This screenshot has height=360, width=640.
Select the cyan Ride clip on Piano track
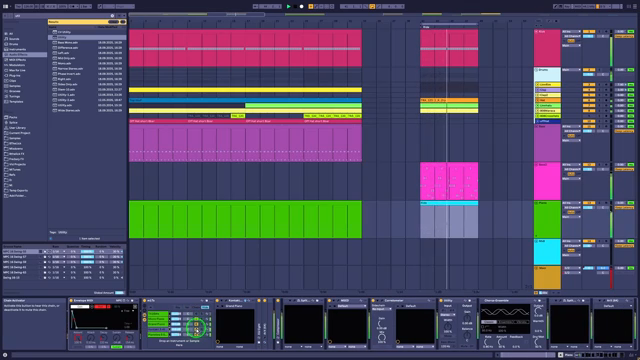(x=449, y=203)
